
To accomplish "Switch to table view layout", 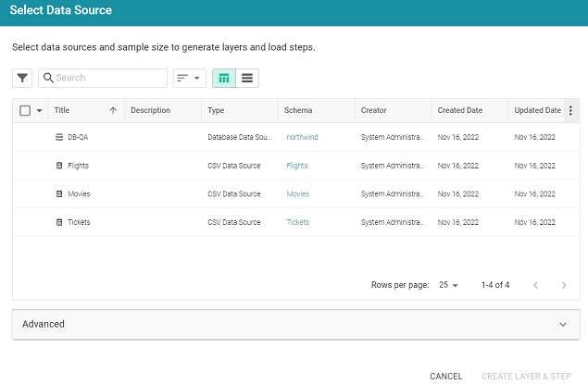I will tap(224, 79).
